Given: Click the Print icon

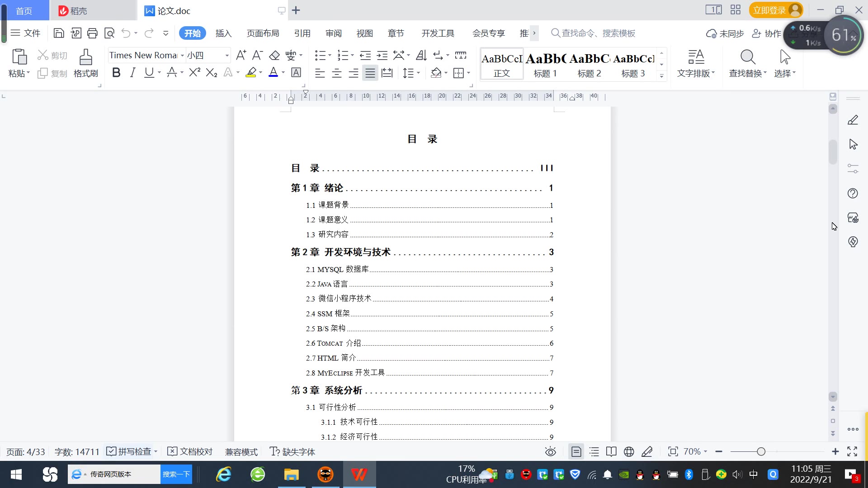Looking at the screenshot, I should click(x=92, y=33).
